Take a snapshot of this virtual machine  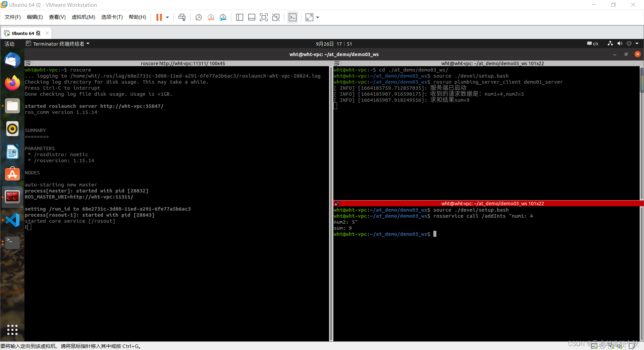click(199, 17)
